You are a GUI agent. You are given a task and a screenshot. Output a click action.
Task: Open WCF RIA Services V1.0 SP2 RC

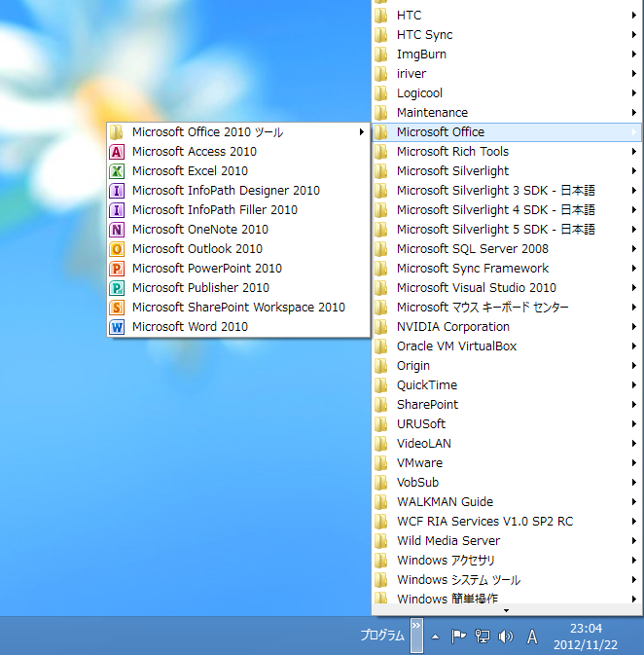507,522
